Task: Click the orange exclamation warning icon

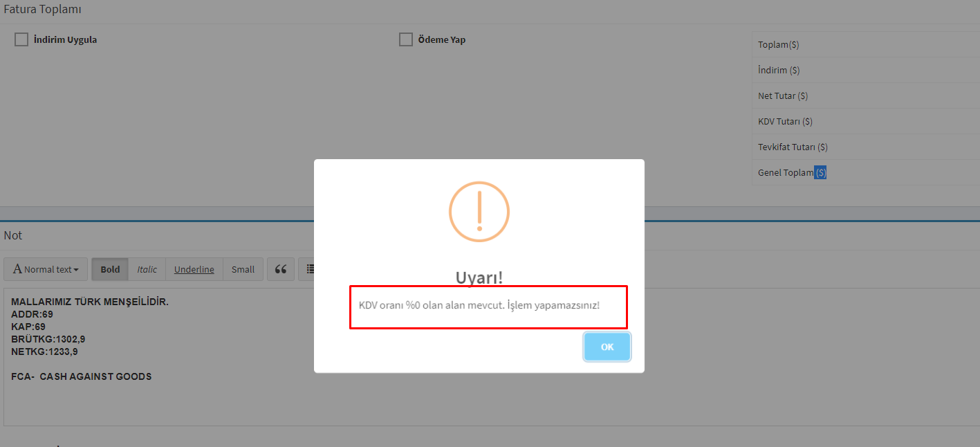Action: point(479,211)
